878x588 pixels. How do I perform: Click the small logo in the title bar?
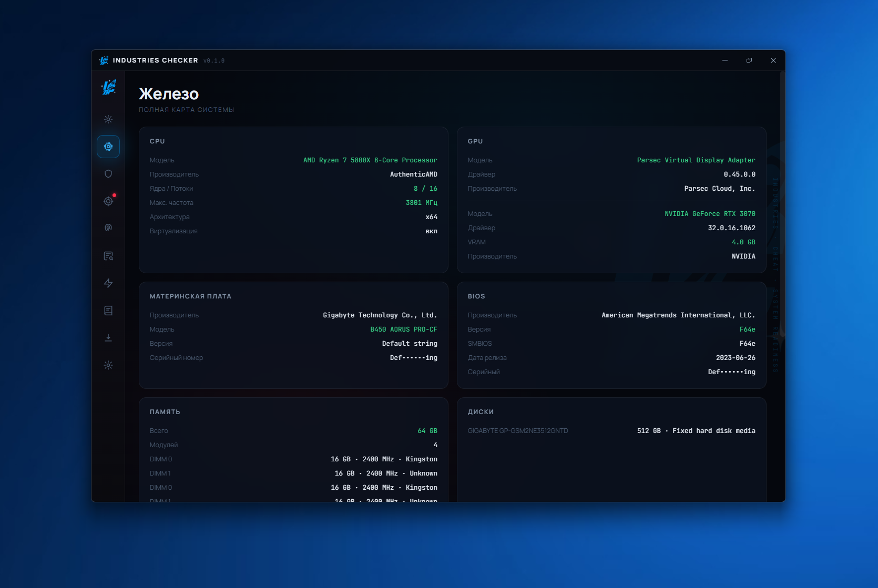[x=104, y=60]
